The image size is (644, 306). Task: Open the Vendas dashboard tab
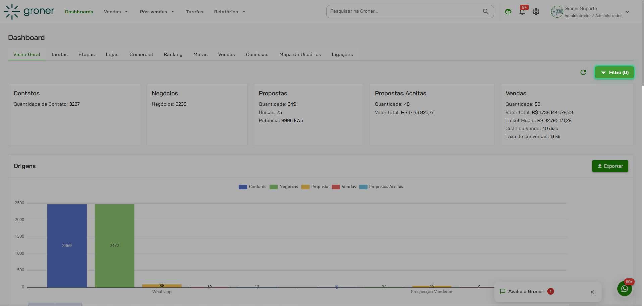(x=227, y=54)
